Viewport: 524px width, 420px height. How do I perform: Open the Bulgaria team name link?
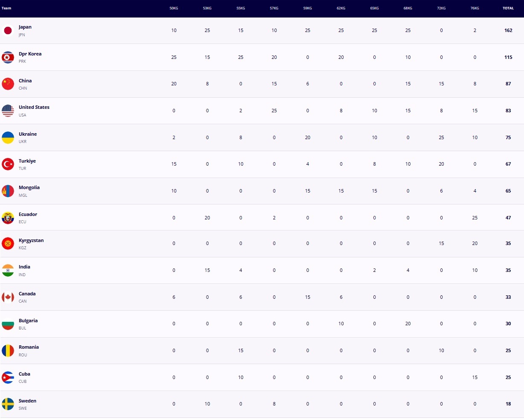tap(28, 321)
